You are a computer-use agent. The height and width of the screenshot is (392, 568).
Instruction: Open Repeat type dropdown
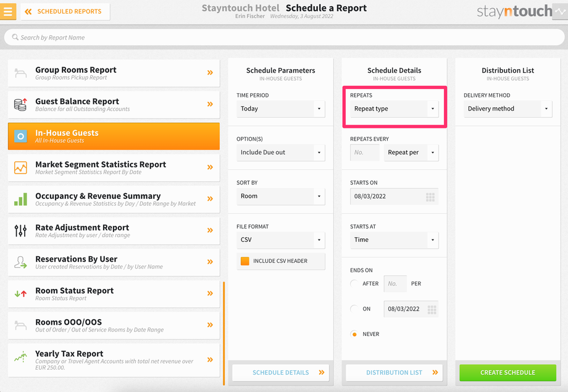tap(394, 109)
